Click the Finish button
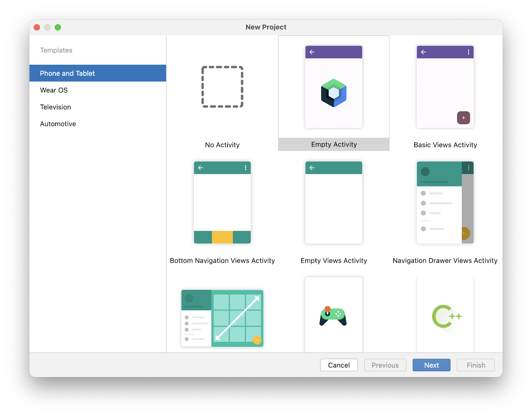The height and width of the screenshot is (416, 532). 475,365
